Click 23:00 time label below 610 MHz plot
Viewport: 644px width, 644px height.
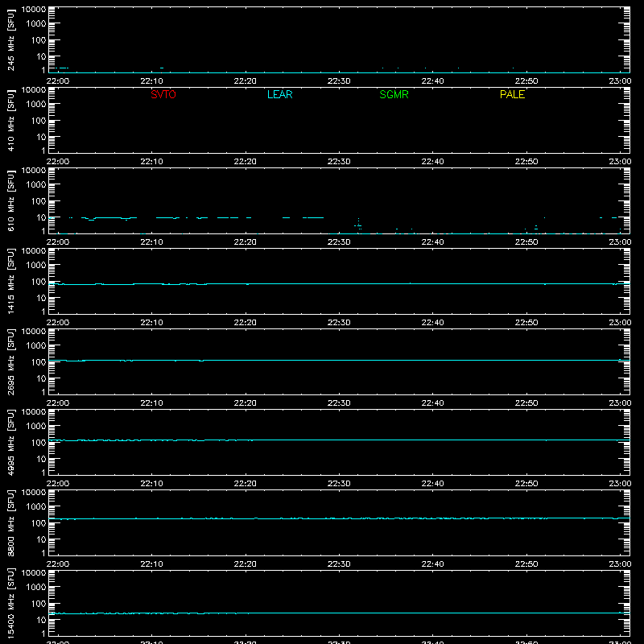(620, 242)
